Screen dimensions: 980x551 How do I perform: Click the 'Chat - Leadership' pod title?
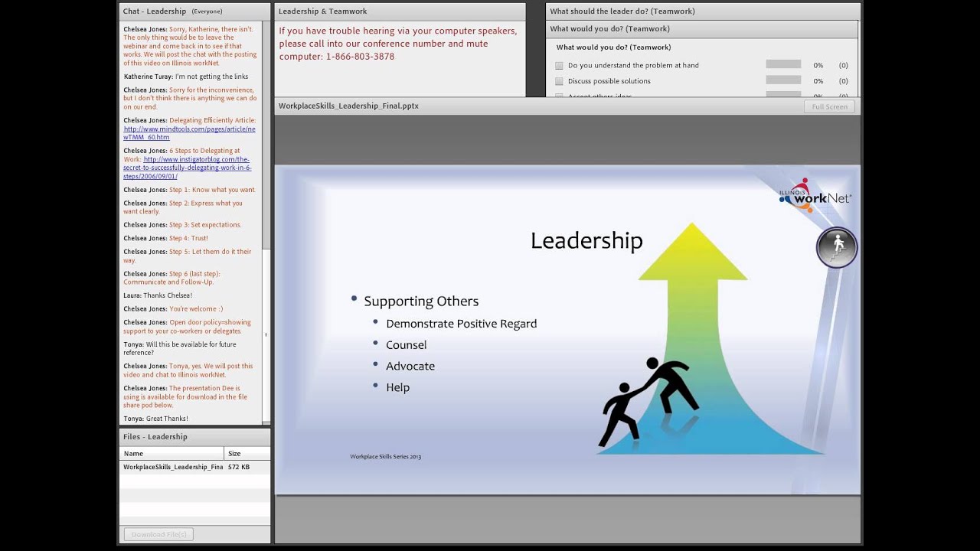point(154,11)
